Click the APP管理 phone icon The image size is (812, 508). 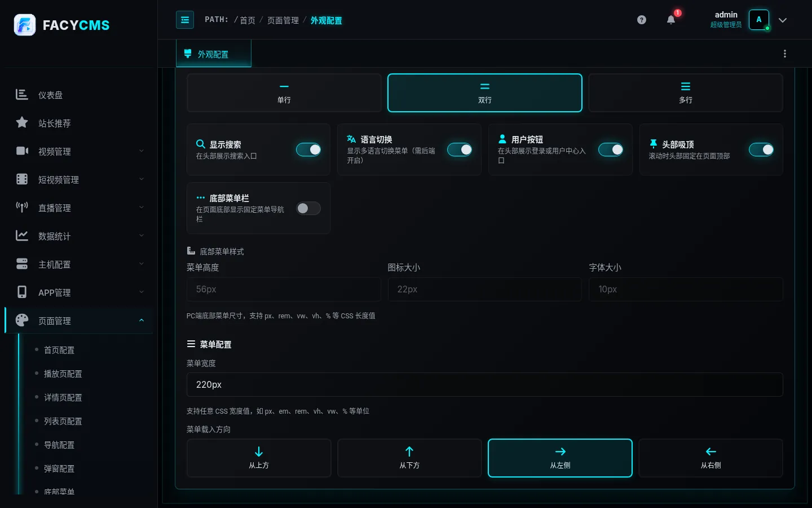pos(22,292)
